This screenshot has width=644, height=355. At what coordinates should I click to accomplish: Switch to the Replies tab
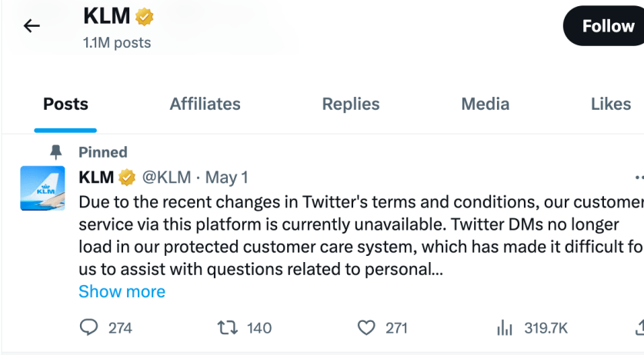pos(351,105)
